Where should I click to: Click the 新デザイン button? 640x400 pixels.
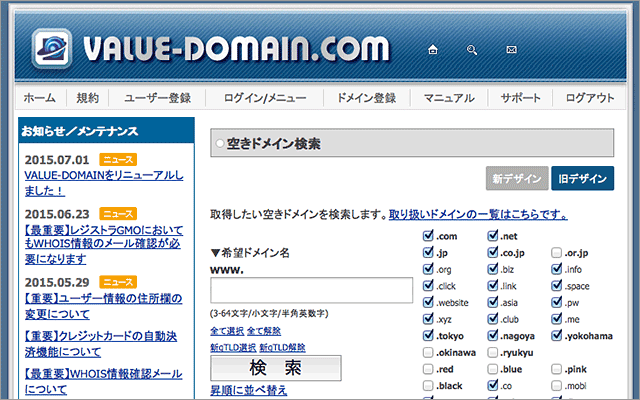tap(516, 179)
